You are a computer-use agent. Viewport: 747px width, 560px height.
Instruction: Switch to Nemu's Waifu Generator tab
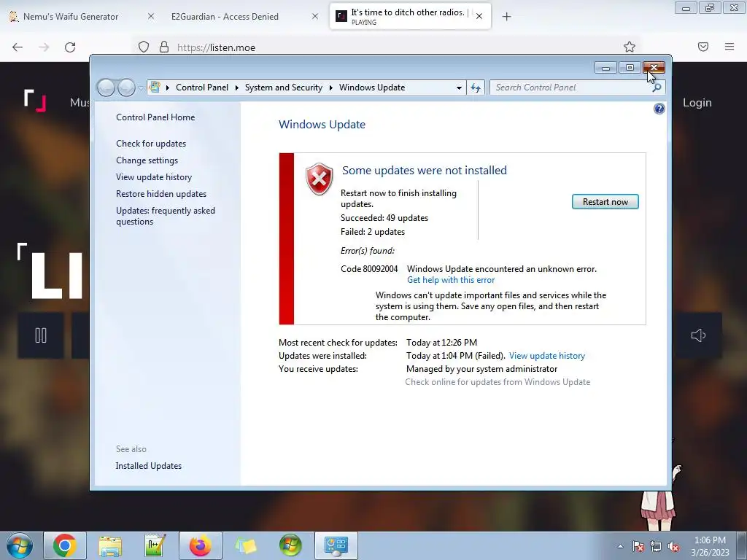point(70,17)
